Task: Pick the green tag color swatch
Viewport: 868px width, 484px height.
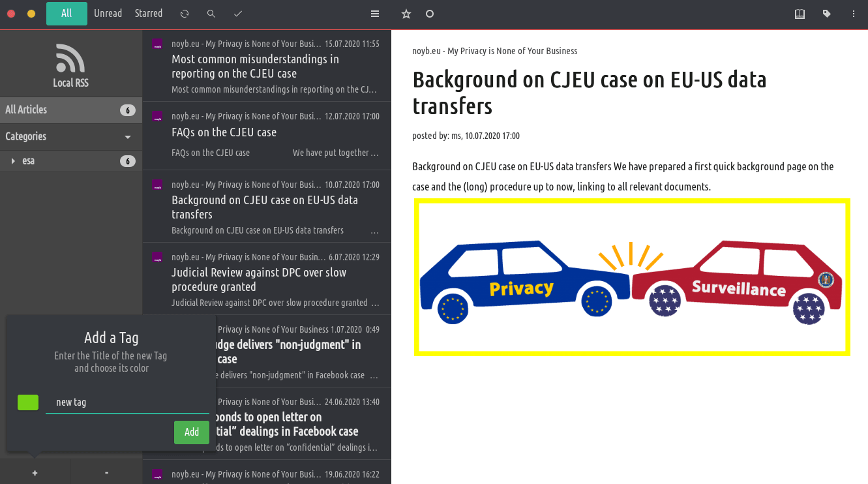Action: 28,402
